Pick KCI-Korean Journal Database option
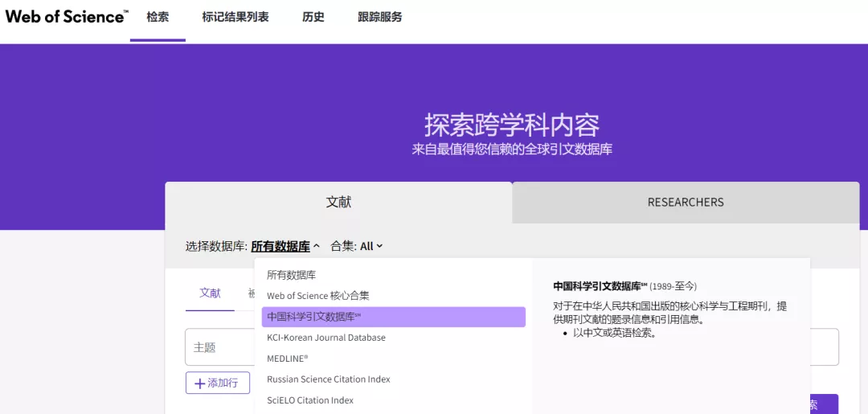 coord(394,338)
